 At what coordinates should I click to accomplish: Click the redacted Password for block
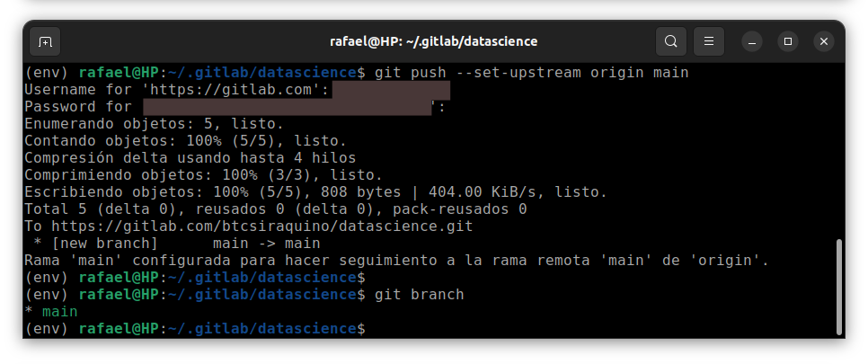pos(287,107)
